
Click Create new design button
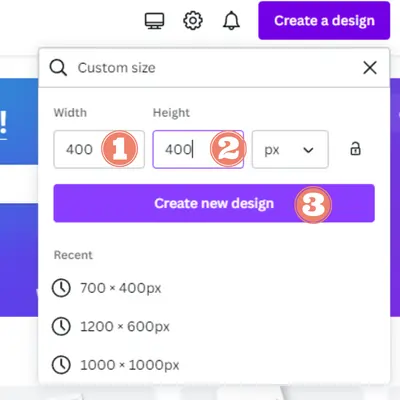tap(214, 203)
